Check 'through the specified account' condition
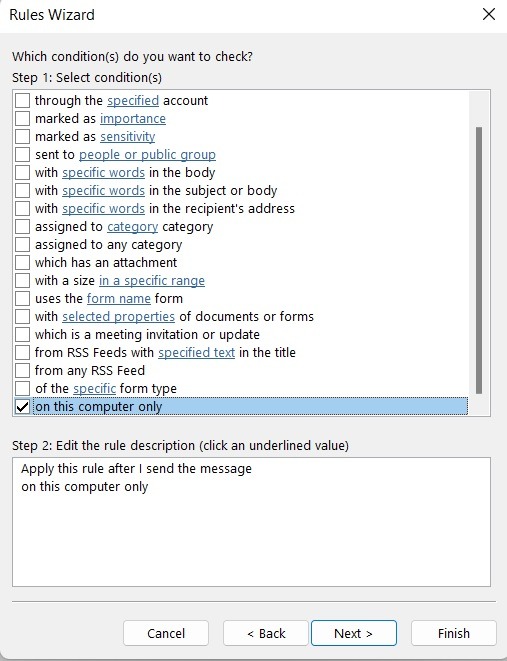This screenshot has width=507, height=661. click(22, 101)
